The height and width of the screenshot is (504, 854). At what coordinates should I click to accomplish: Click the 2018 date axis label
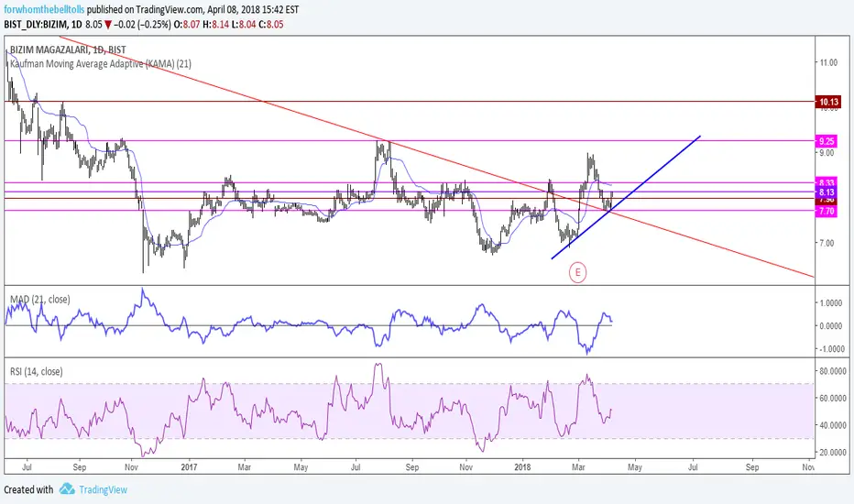pyautogui.click(x=521, y=467)
